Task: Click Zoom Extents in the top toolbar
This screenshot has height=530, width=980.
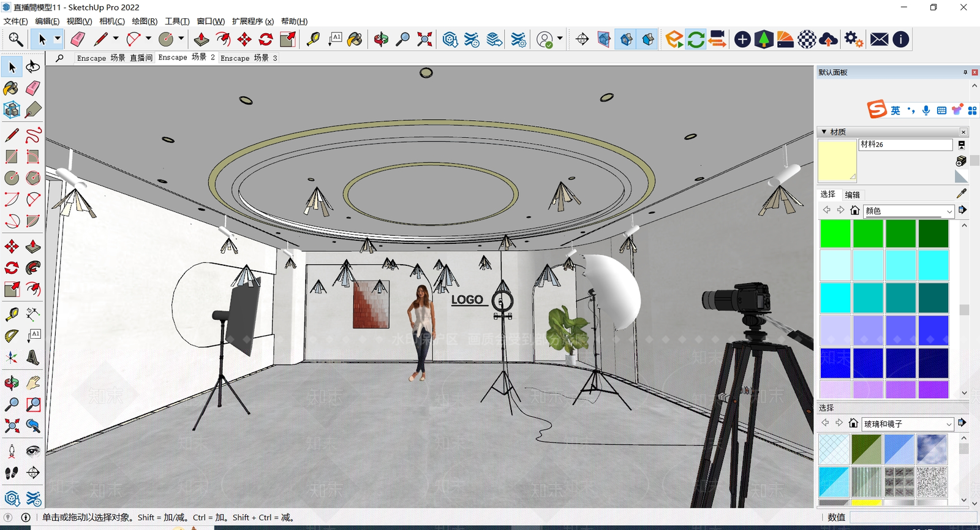Action: coord(424,39)
